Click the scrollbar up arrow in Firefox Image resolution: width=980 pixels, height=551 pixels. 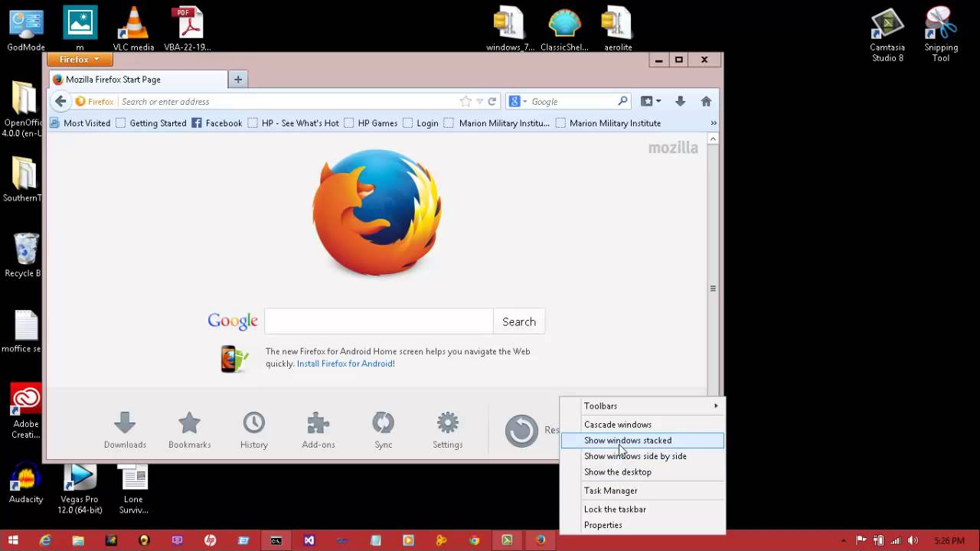713,139
